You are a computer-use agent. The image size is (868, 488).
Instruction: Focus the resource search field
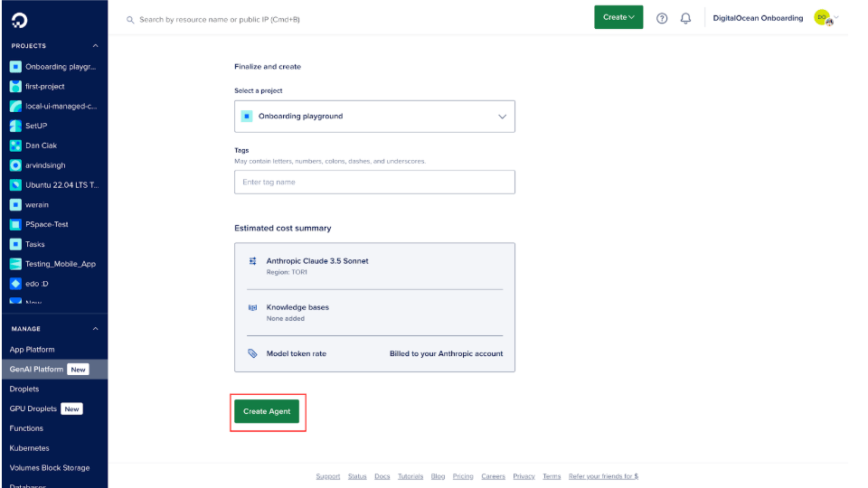pos(219,19)
